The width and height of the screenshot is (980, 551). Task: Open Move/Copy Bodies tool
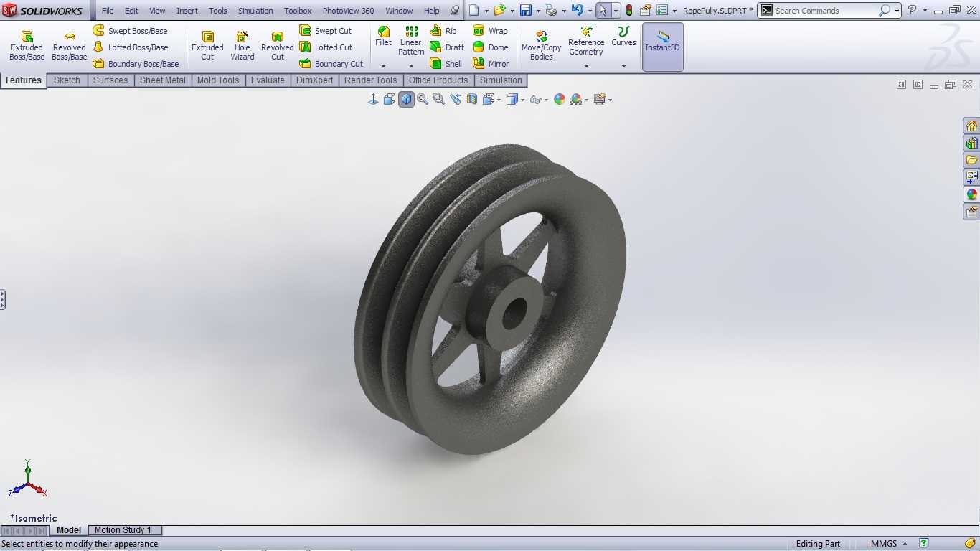coord(542,45)
